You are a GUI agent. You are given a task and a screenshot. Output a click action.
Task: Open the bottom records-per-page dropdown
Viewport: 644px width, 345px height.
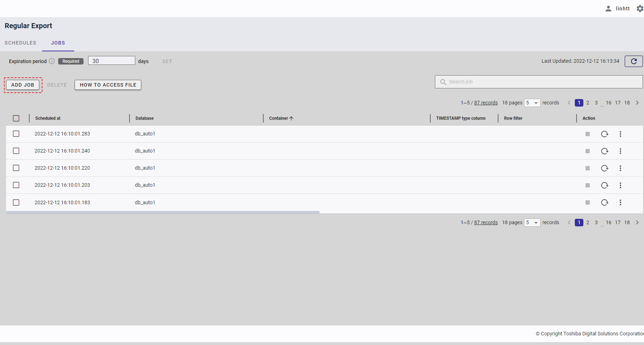(x=532, y=223)
